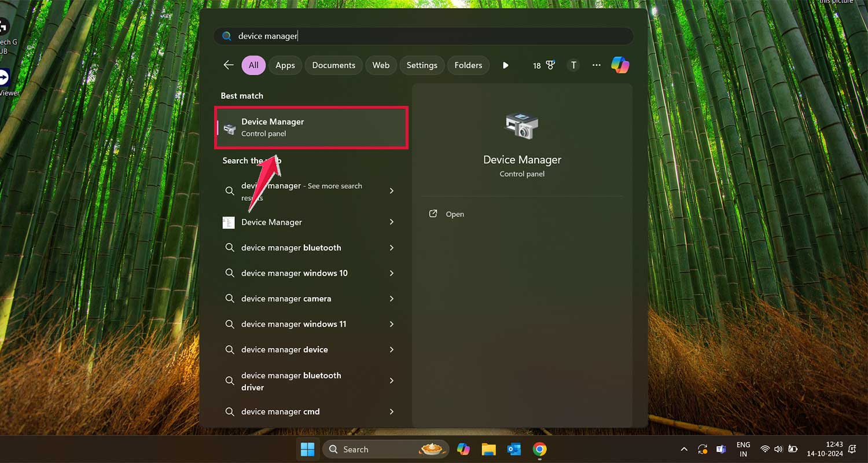Click the ENG IN language indicator
Image resolution: width=868 pixels, height=463 pixels.
[743, 449]
